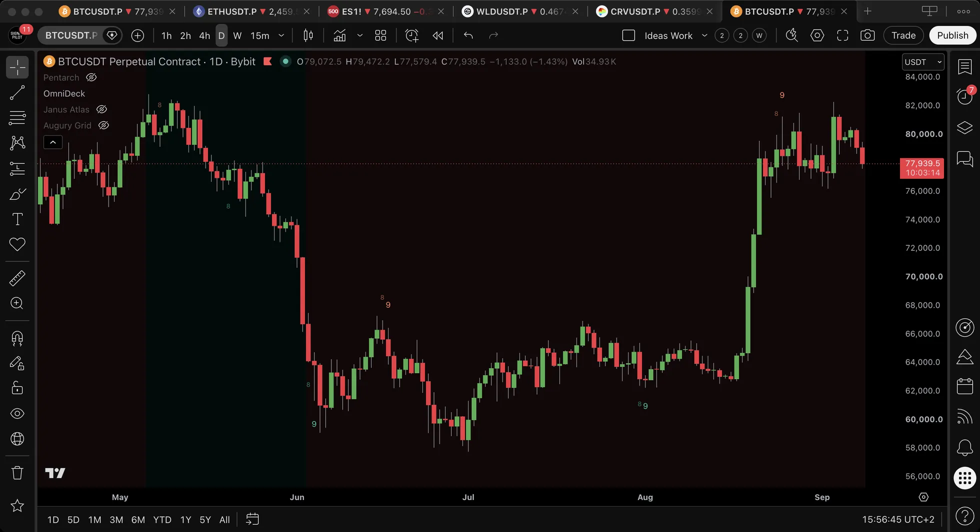Screen dimensions: 980x532
Task: Open the watchlist panel
Action: pyautogui.click(x=965, y=66)
